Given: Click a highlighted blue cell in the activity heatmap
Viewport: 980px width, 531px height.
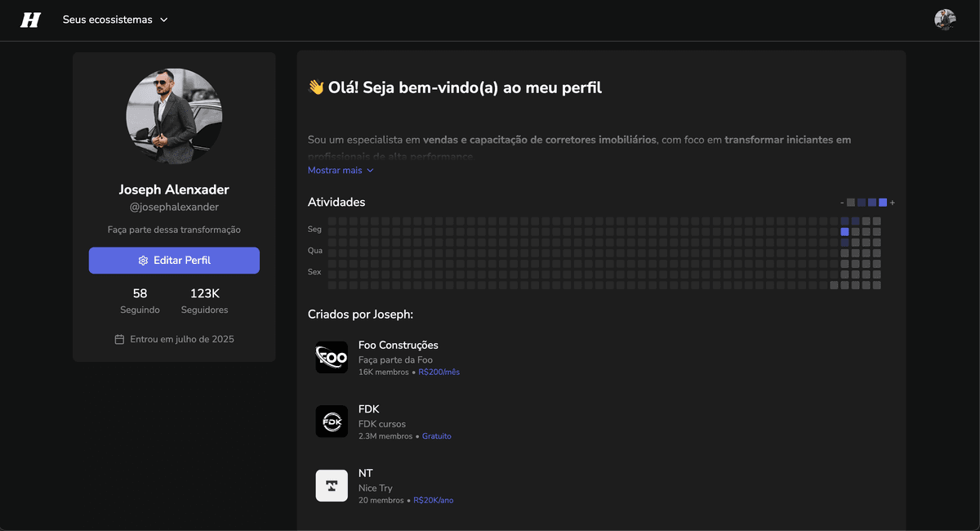Looking at the screenshot, I should pyautogui.click(x=844, y=232).
